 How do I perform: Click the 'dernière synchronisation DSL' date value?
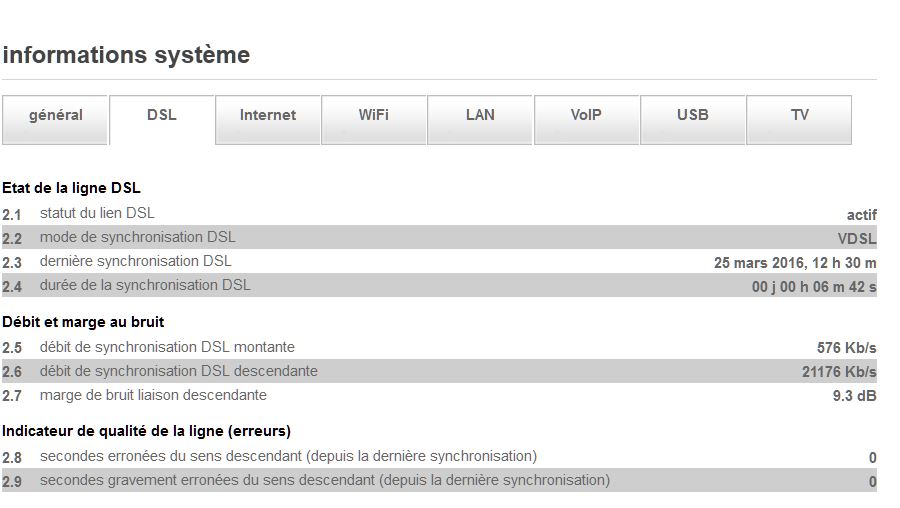(795, 263)
